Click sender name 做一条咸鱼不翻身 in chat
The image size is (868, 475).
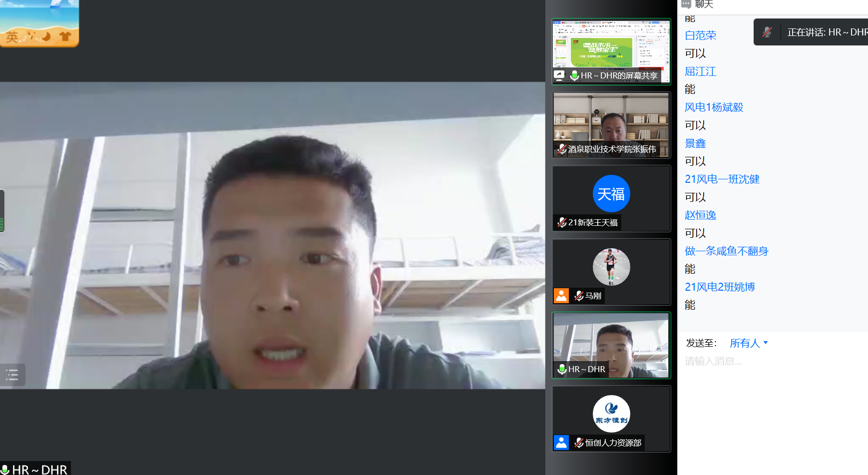(x=726, y=251)
